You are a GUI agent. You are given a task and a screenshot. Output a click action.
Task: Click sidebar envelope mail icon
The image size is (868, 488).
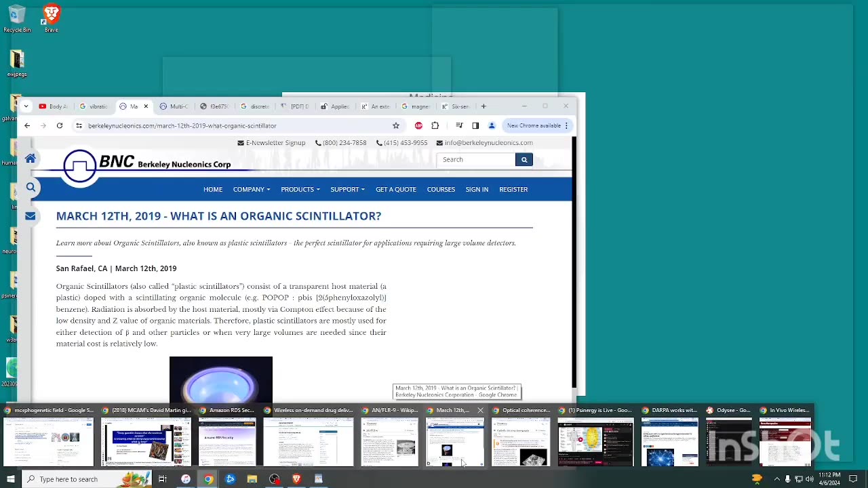tap(31, 216)
